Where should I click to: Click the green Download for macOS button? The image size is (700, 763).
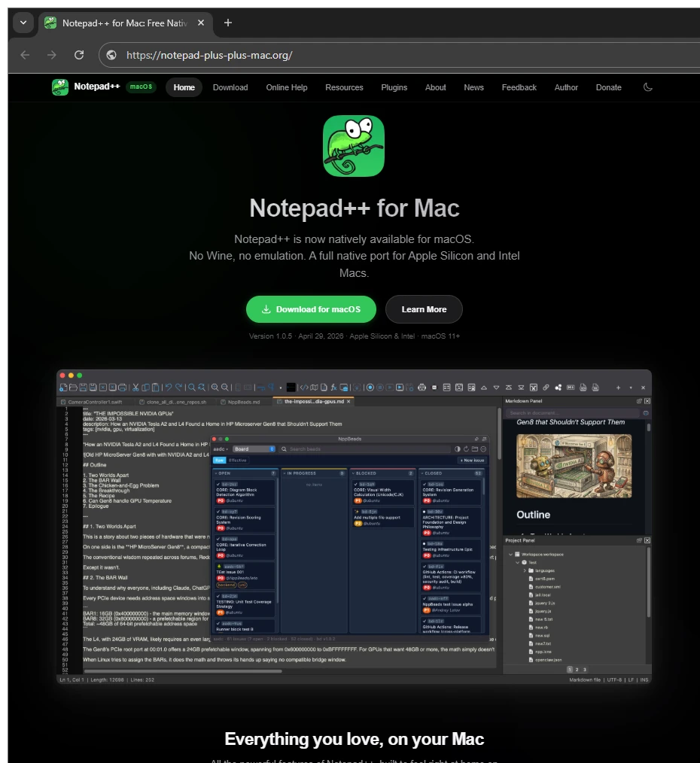(x=311, y=309)
